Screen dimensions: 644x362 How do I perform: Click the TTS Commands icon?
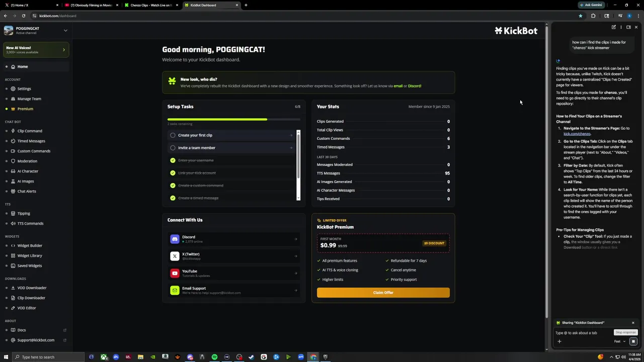pyautogui.click(x=13, y=223)
